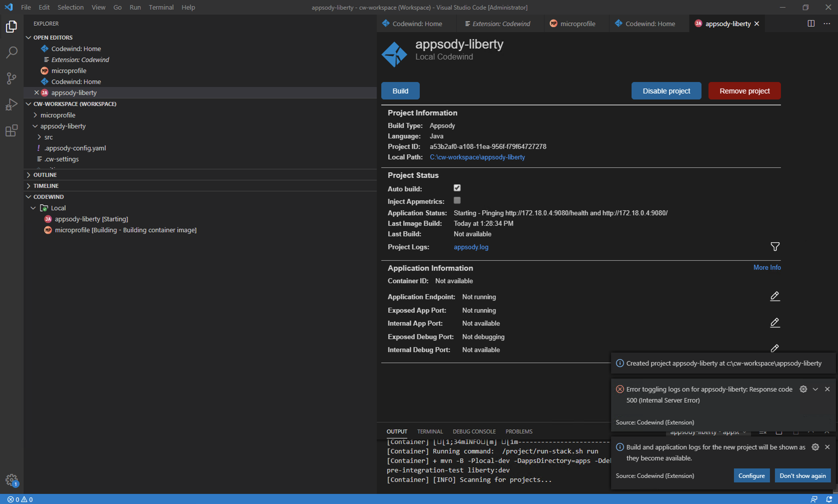Toggle the Project Logs filter icon
The height and width of the screenshot is (504, 838).
(x=775, y=247)
